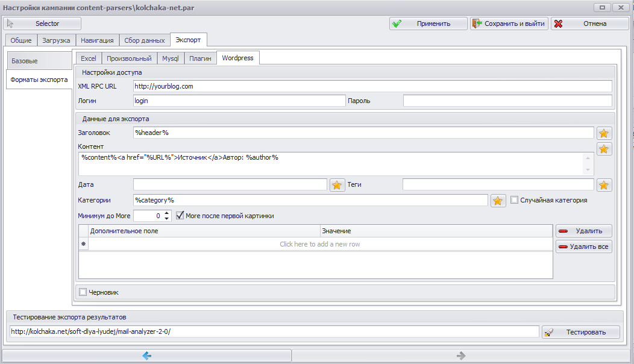Click the Selector cursor button

[42, 24]
